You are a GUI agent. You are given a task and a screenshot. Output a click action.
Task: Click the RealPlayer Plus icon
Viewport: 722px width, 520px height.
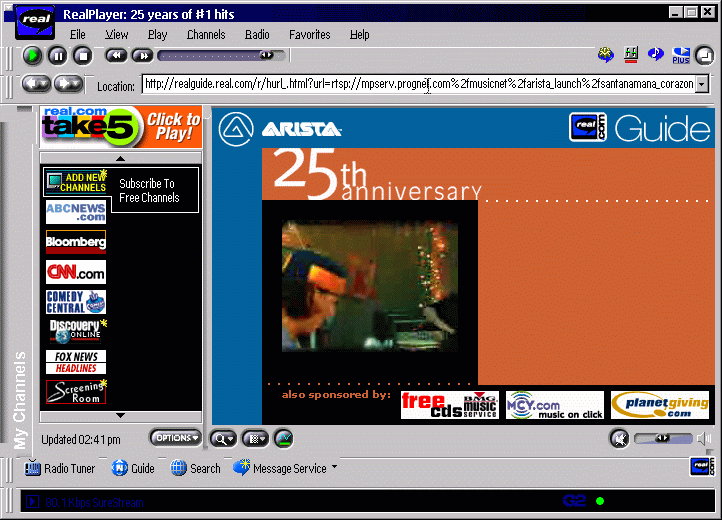coord(681,56)
